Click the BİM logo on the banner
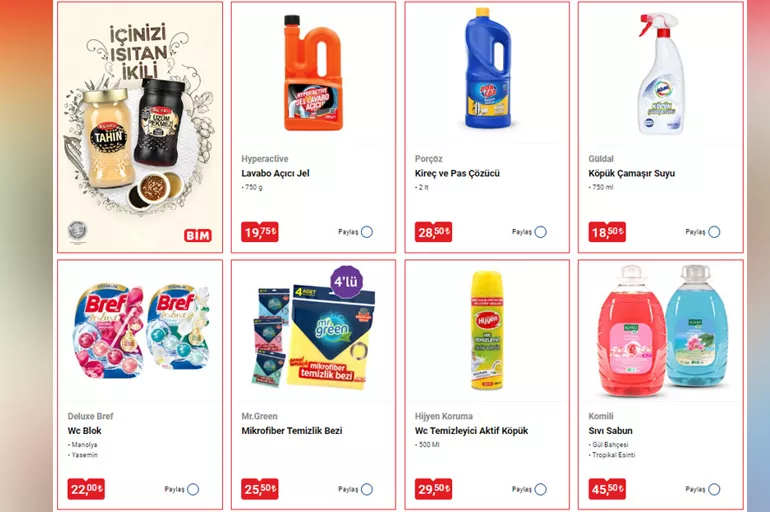This screenshot has height=512, width=770. (x=198, y=236)
